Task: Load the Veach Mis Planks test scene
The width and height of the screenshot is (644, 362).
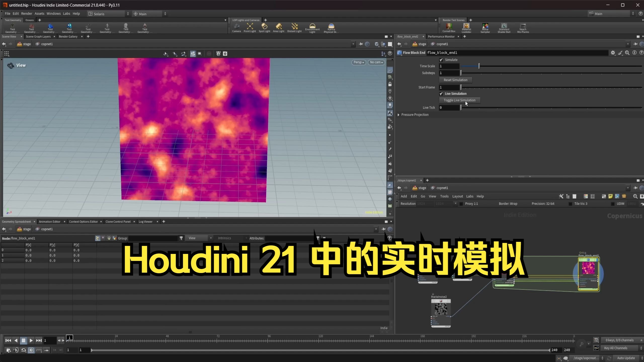Action: tap(523, 28)
